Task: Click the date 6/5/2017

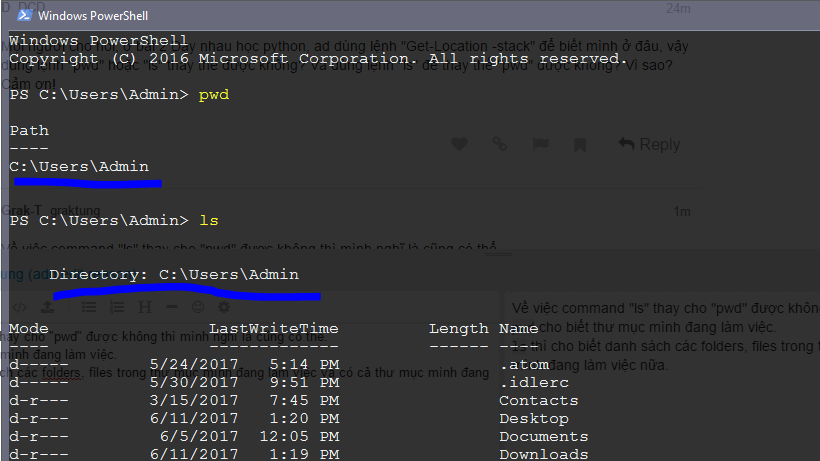Action: 199,436
